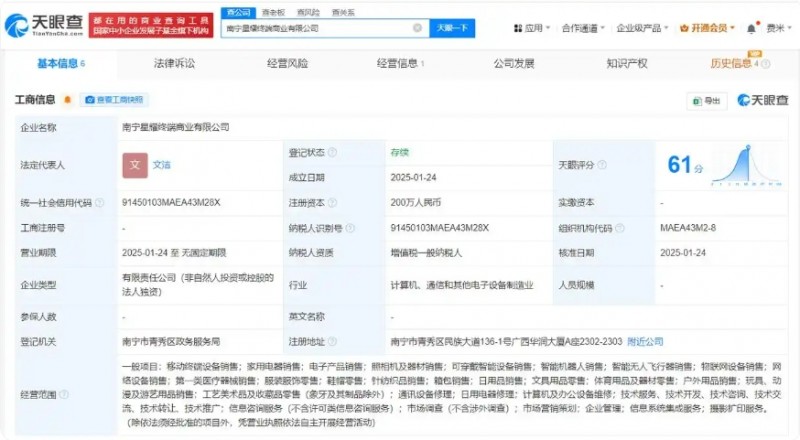Click the TianYanCha logo at top left
800x440 pixels.
point(43,23)
